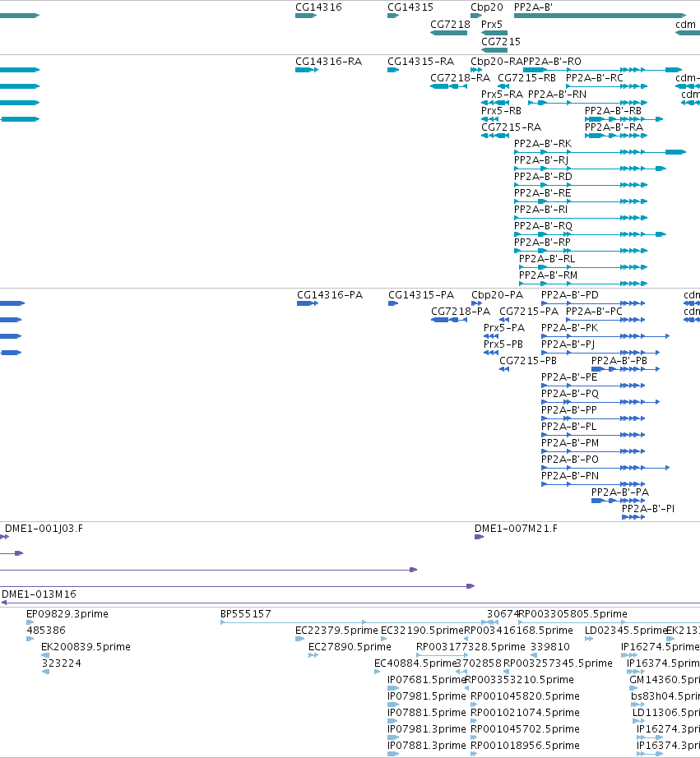Viewport: 700px width, 758px height.
Task: Click the PP2A-B'-PJ protein label
Action: click(x=568, y=344)
